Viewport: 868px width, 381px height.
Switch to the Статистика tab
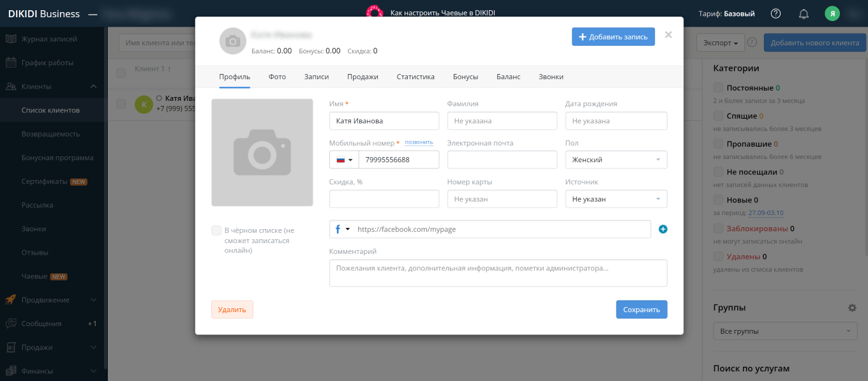tap(415, 77)
